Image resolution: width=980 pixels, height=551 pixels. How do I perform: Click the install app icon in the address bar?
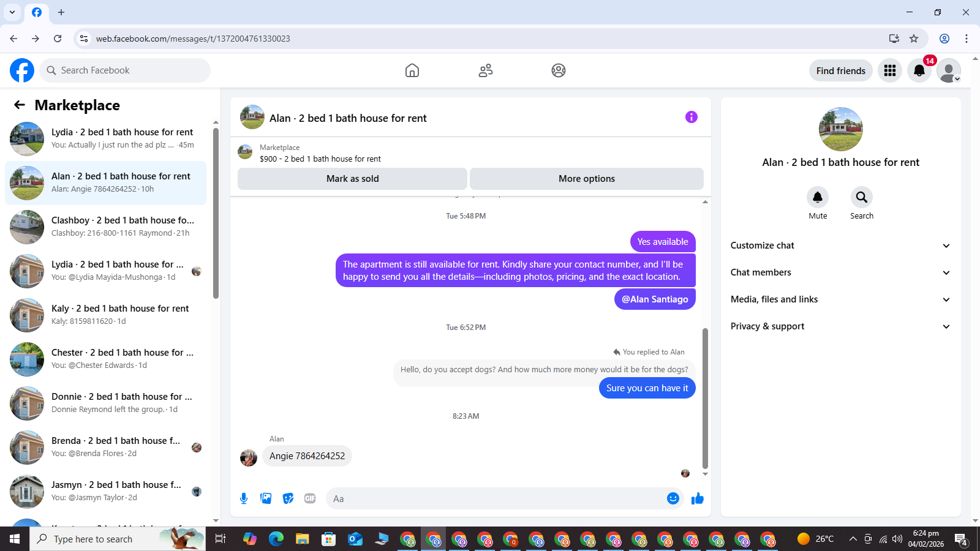point(894,39)
